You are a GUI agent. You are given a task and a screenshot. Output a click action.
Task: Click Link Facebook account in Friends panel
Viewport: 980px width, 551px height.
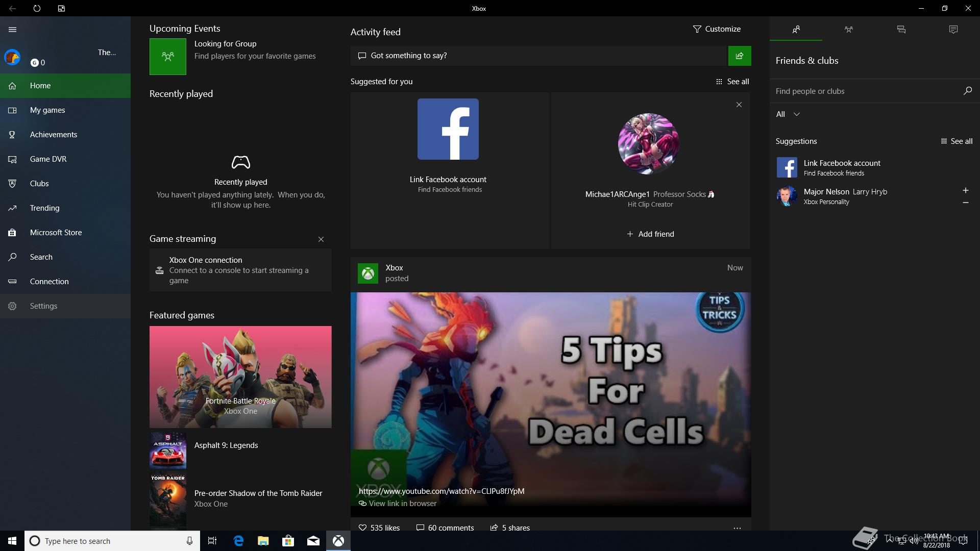click(875, 167)
